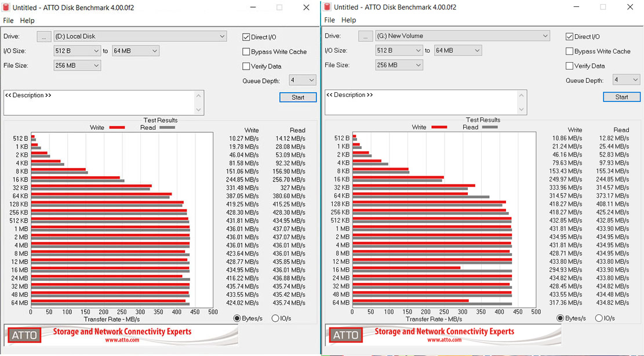644x356 pixels.
Task: Enable Bypass Write Cache in left window
Action: pyautogui.click(x=246, y=52)
